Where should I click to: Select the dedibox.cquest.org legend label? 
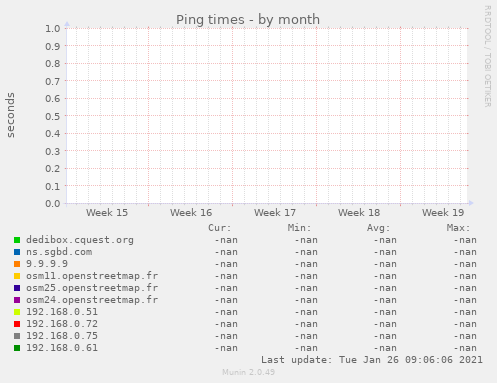(x=80, y=240)
